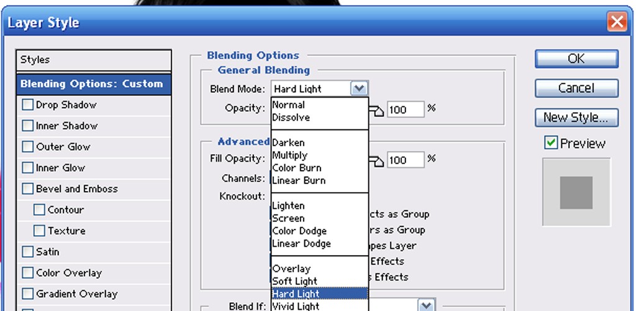Check the Inner Glow box

[x=27, y=167]
